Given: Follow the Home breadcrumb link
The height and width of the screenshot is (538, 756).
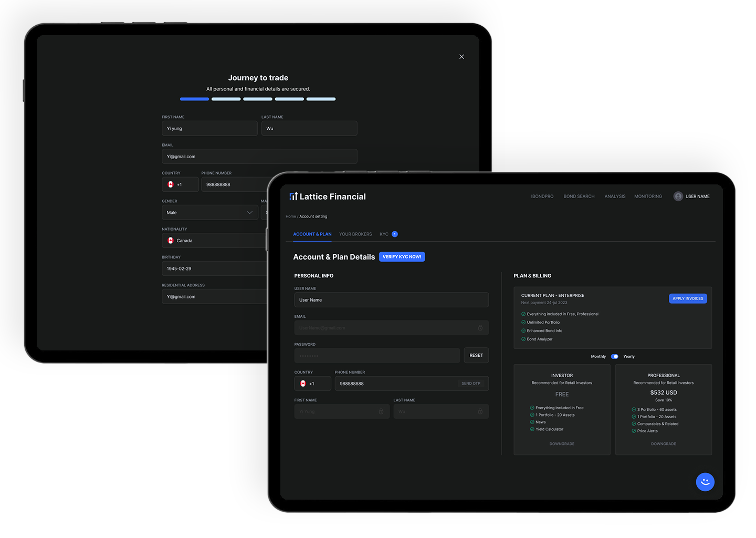Looking at the screenshot, I should pos(290,216).
